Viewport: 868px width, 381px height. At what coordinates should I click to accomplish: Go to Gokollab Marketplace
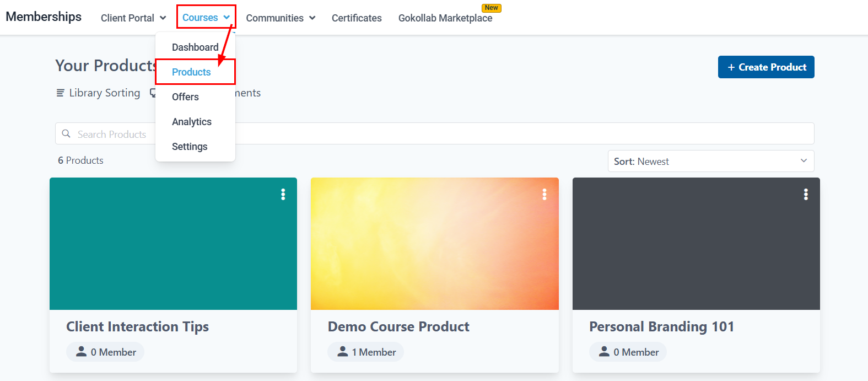pyautogui.click(x=445, y=18)
